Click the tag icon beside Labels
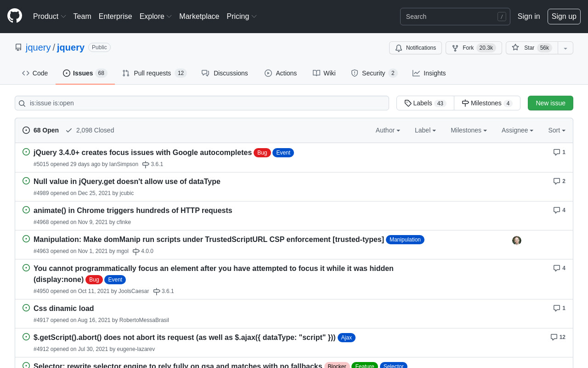The width and height of the screenshot is (588, 368). click(408, 103)
